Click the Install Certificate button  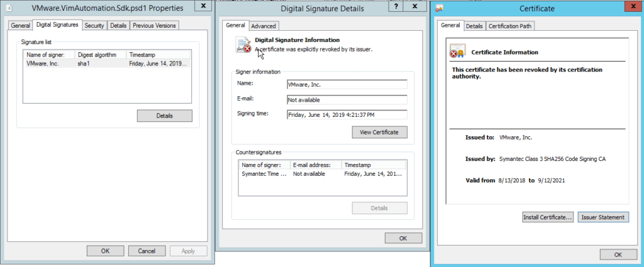pyautogui.click(x=547, y=217)
